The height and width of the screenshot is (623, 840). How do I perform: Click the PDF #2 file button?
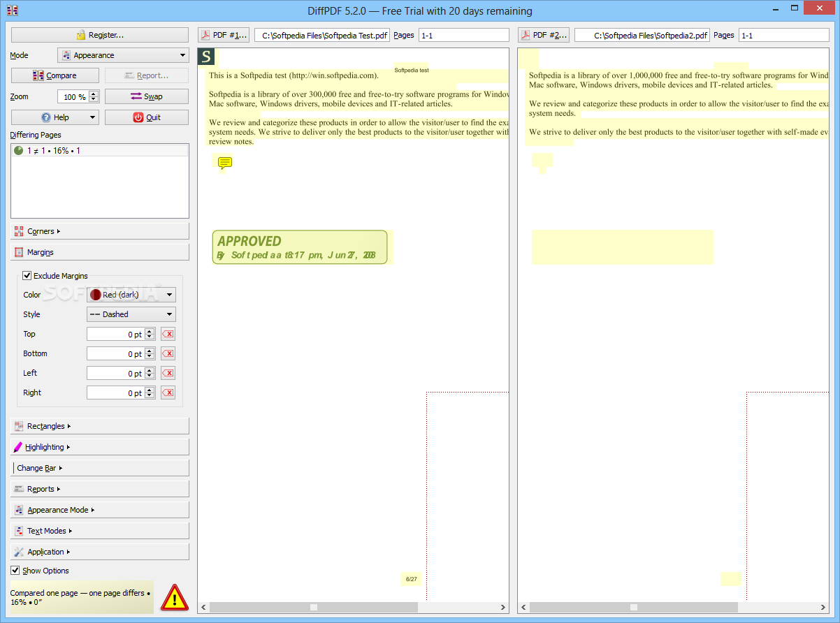(544, 35)
